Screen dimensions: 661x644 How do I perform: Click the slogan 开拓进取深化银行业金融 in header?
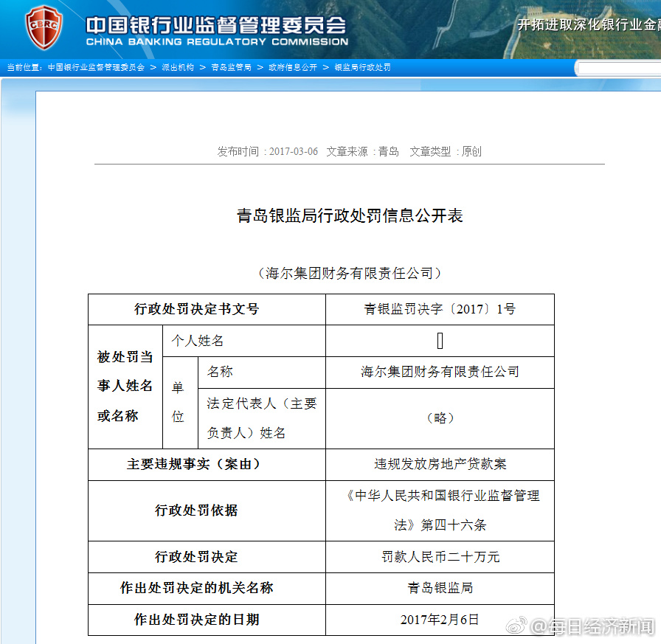click(x=589, y=25)
